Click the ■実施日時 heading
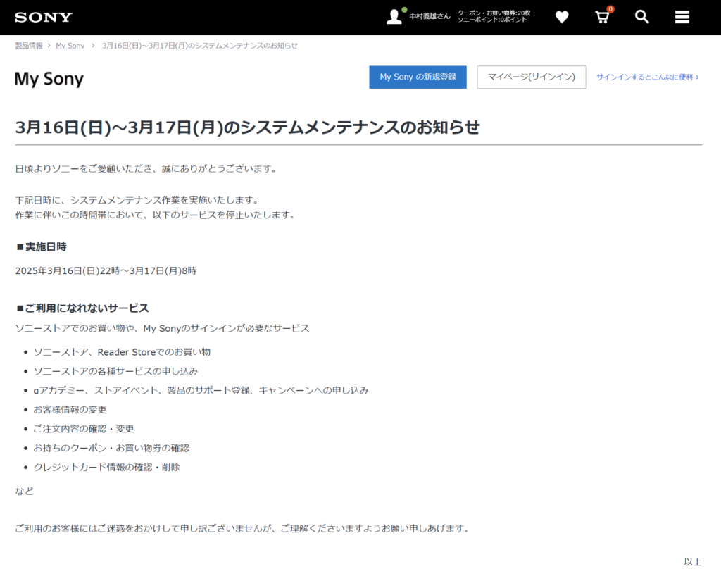721x588 pixels. click(x=41, y=247)
